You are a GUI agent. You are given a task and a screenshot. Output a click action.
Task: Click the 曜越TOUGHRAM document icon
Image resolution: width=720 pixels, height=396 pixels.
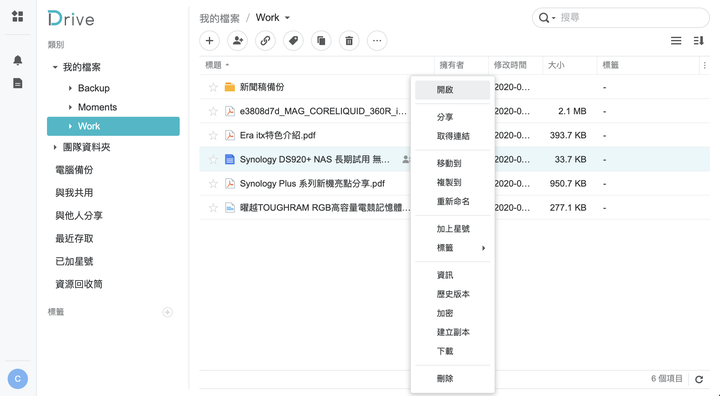230,208
